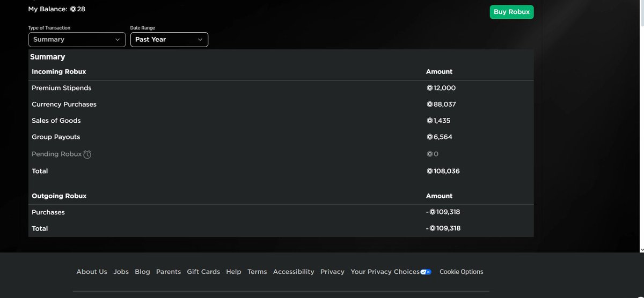Screen dimensions: 644x298
Task: Click the Pending Robux clock icon
Action: (87, 154)
